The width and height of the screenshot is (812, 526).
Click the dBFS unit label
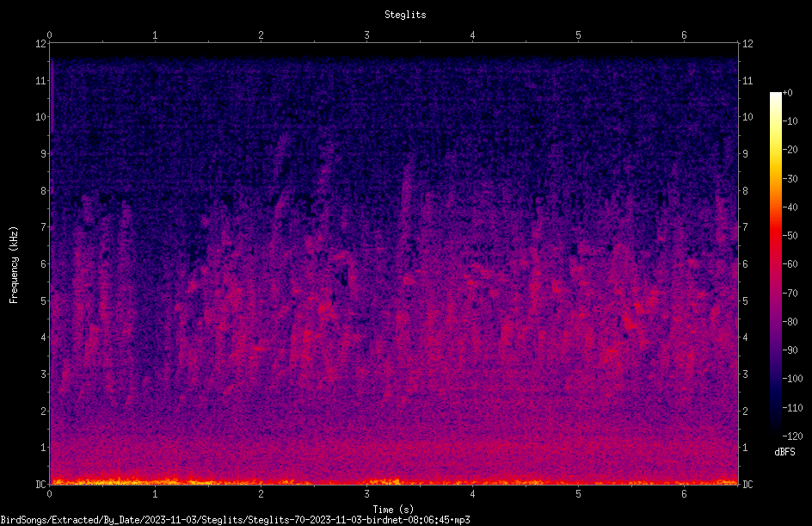(784, 452)
